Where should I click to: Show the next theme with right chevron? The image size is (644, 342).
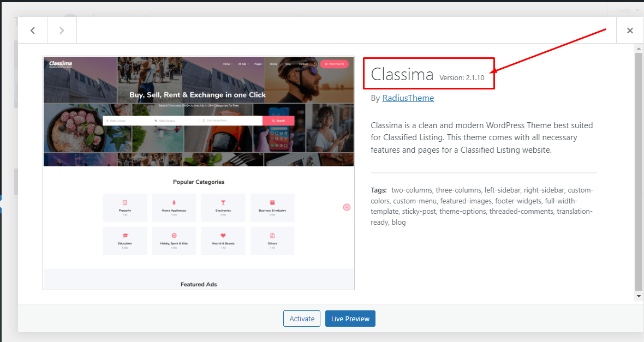[62, 31]
